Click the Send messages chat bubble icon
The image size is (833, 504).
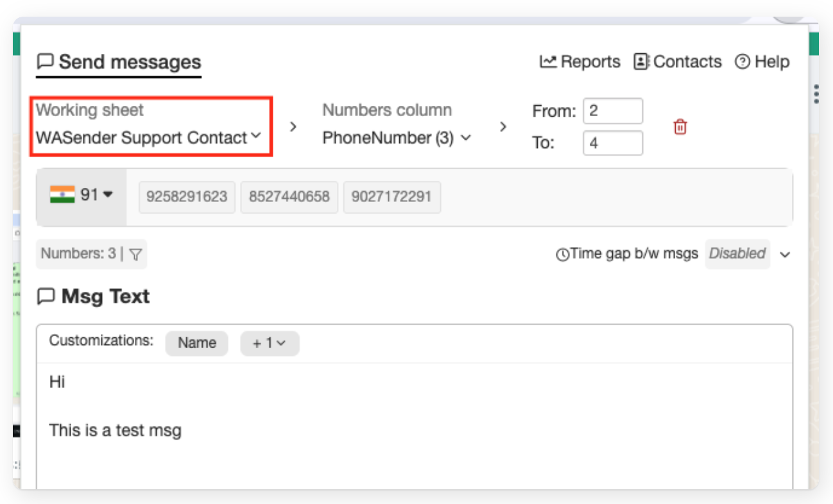tap(45, 62)
